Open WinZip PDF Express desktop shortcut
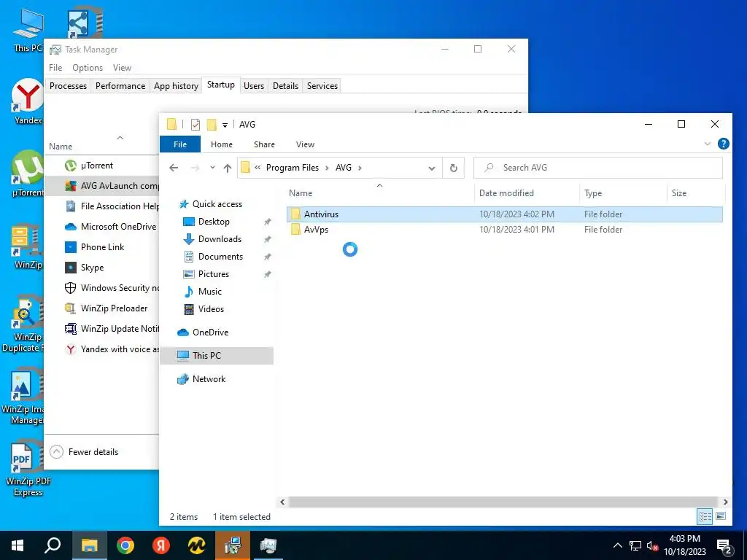This screenshot has height=560, width=747. click(28, 470)
